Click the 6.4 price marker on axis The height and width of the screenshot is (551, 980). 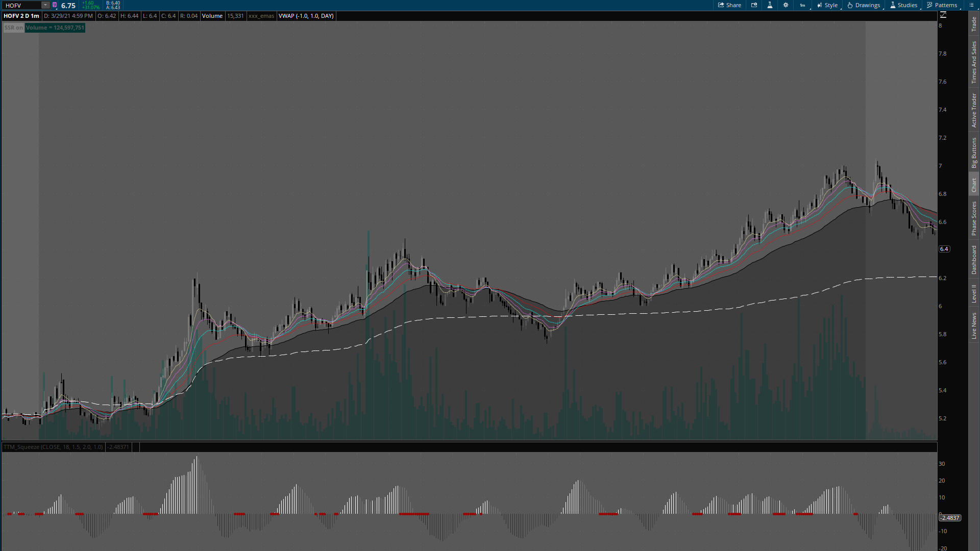[944, 249]
